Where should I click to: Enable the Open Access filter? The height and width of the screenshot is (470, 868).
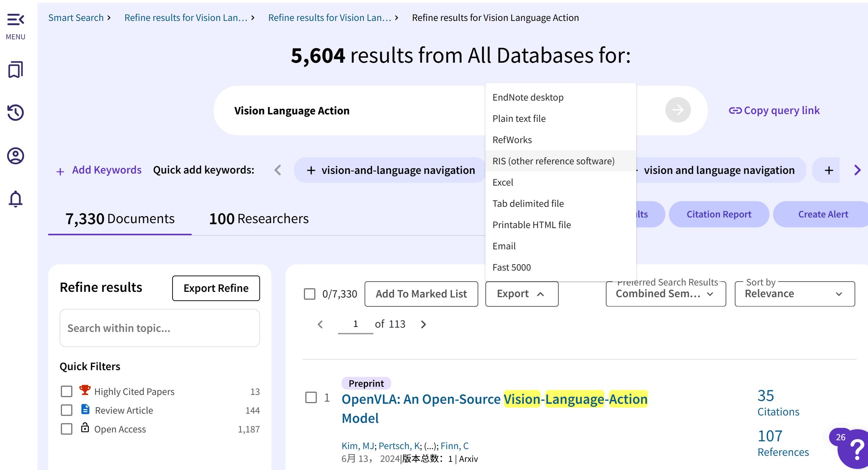(x=67, y=429)
